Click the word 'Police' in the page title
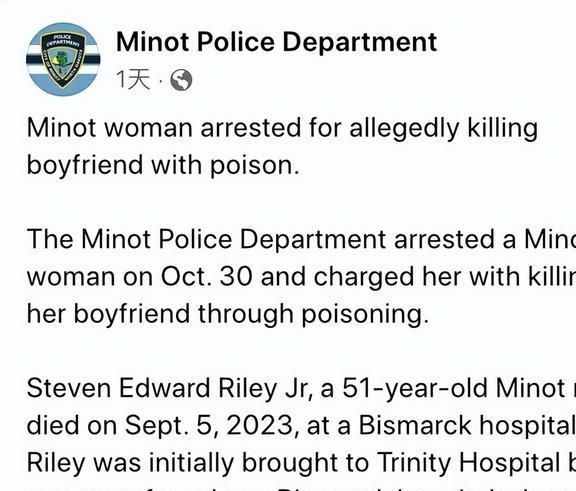The height and width of the screenshot is (491, 576). pos(235,42)
